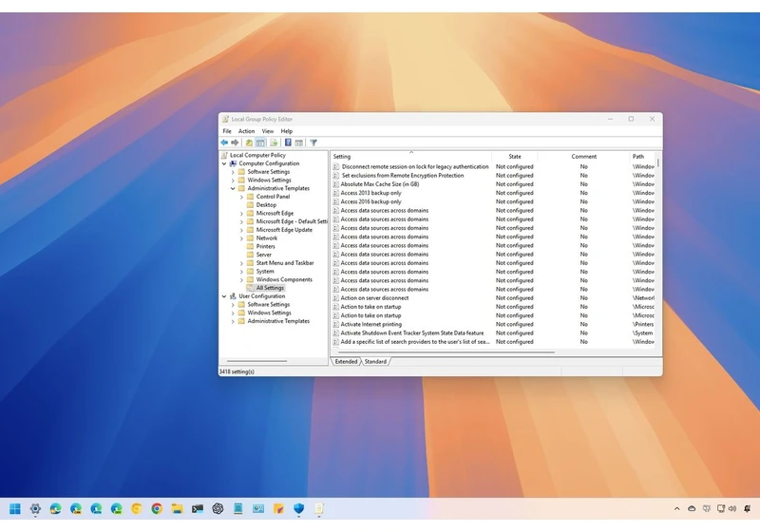Image resolution: width=760 pixels, height=532 pixels.
Task: Switch to the Standard tab
Action: click(375, 361)
